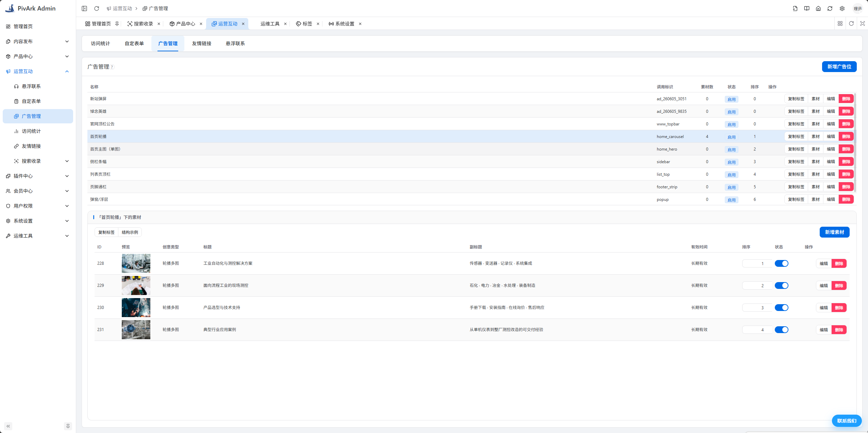Open the 运维工具 page tab

pos(270,24)
